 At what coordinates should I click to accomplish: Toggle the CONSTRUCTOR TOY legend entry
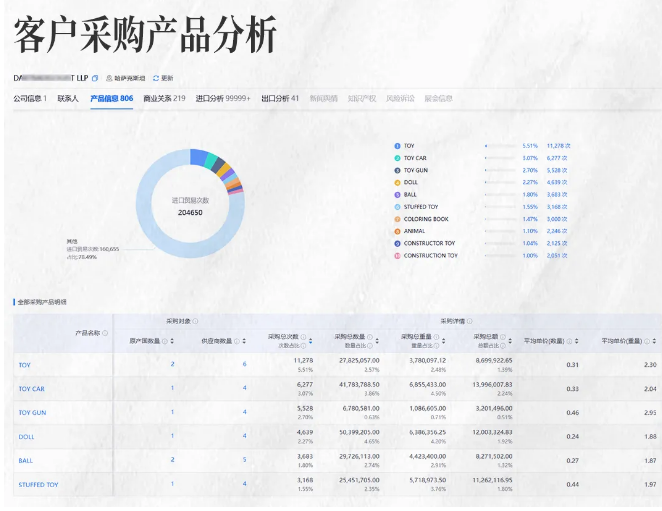tap(428, 243)
